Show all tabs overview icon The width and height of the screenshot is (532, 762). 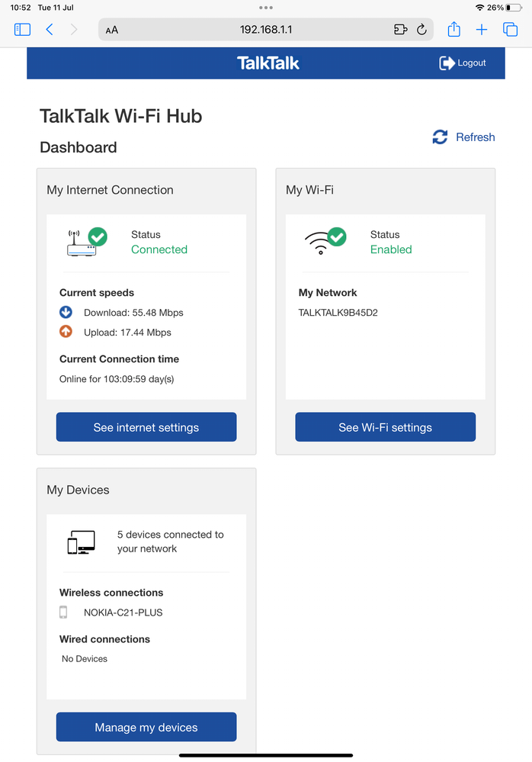(x=510, y=30)
